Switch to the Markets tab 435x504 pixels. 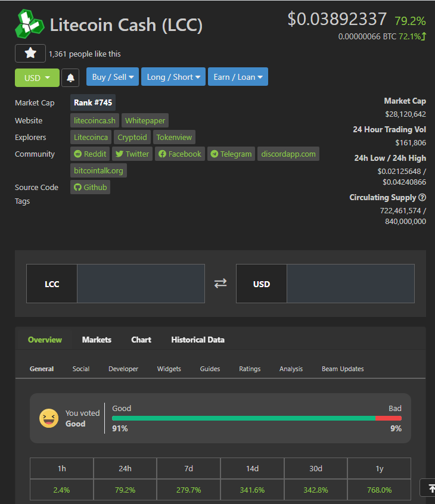pos(97,340)
